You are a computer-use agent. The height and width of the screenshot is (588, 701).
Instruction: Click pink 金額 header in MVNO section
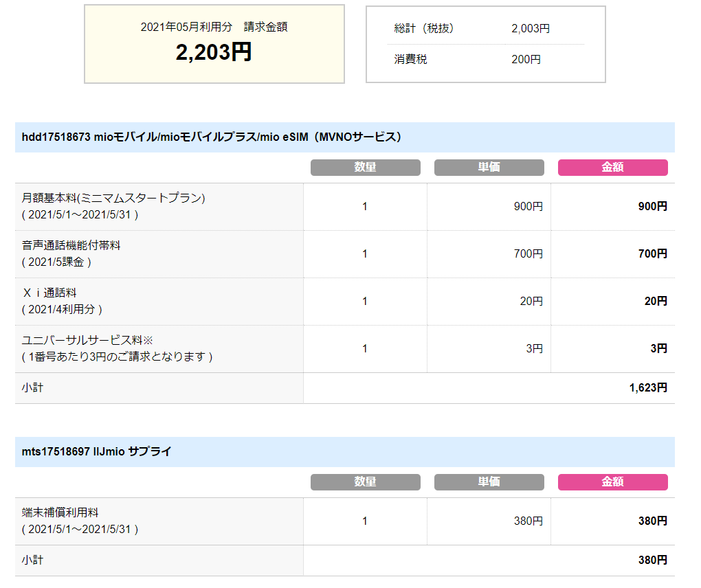[612, 167]
